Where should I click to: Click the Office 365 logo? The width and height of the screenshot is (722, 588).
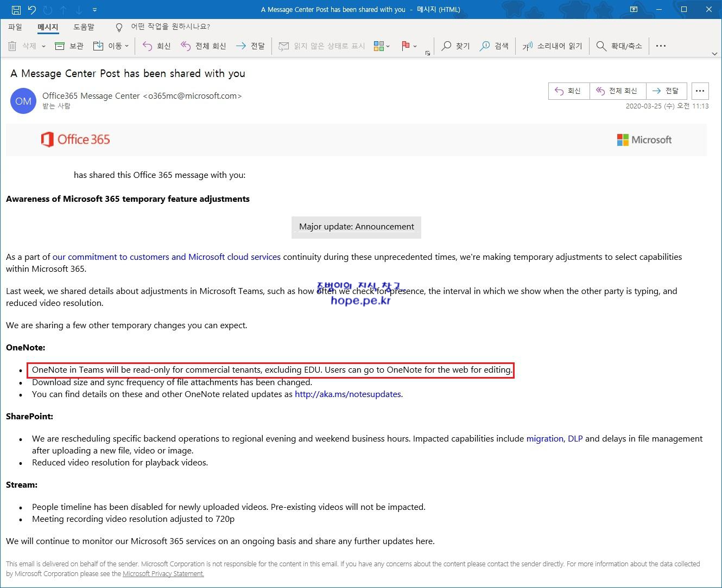pyautogui.click(x=75, y=139)
